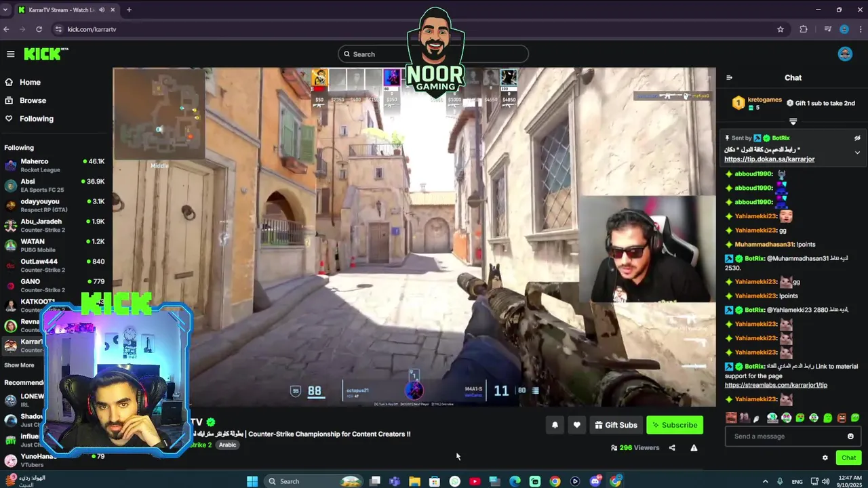Go back in the browser

pos(6,29)
